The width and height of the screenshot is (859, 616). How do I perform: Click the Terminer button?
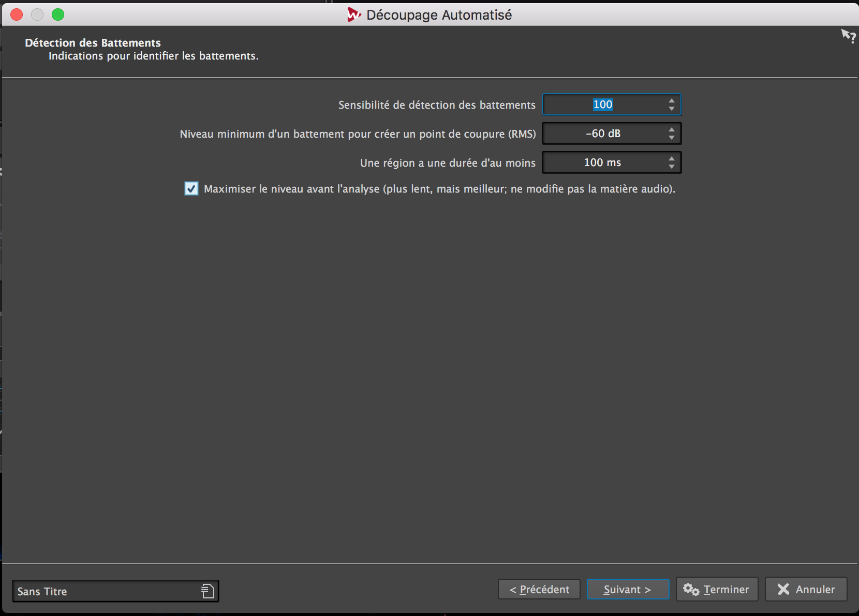[717, 589]
